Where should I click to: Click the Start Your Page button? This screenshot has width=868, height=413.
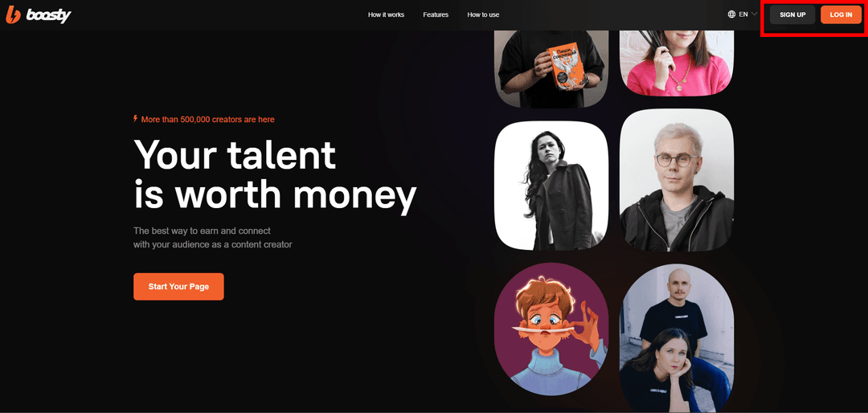click(178, 287)
